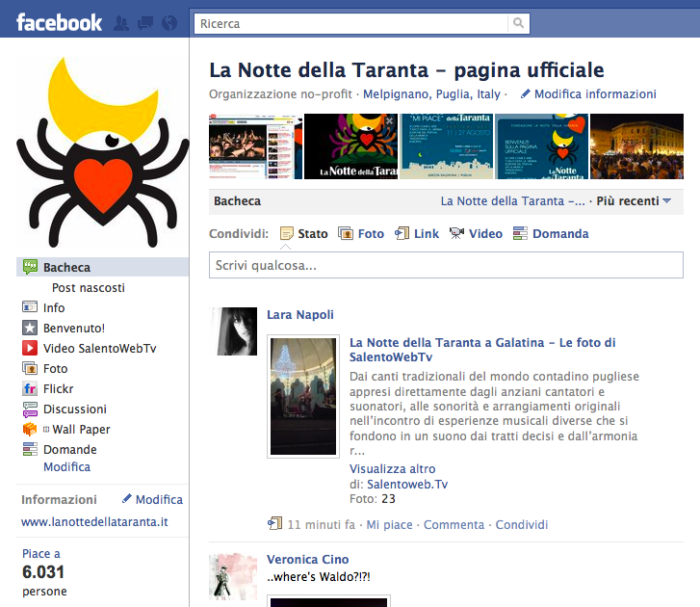Select the Link share option
700x607 pixels.
pos(427,233)
